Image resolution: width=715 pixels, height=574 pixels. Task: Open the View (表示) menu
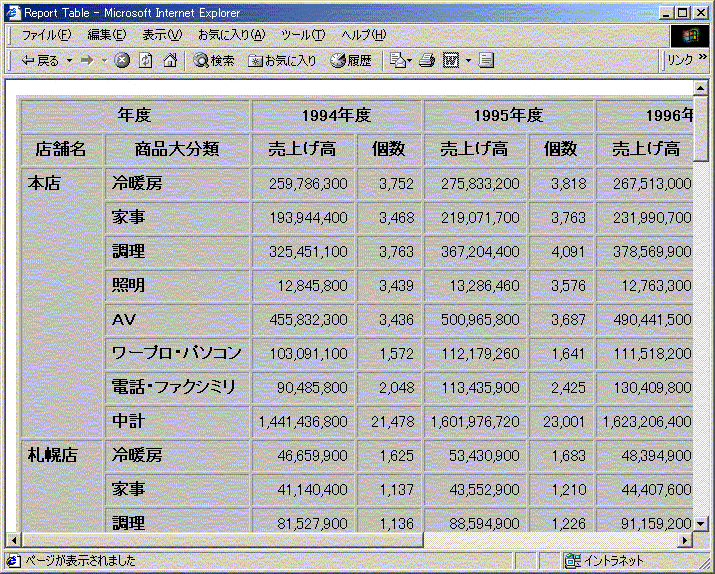click(162, 35)
